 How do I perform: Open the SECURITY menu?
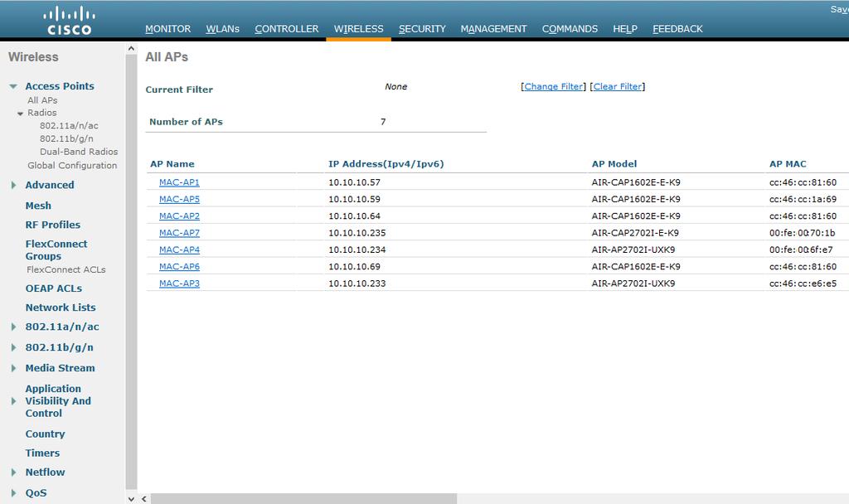click(x=422, y=29)
